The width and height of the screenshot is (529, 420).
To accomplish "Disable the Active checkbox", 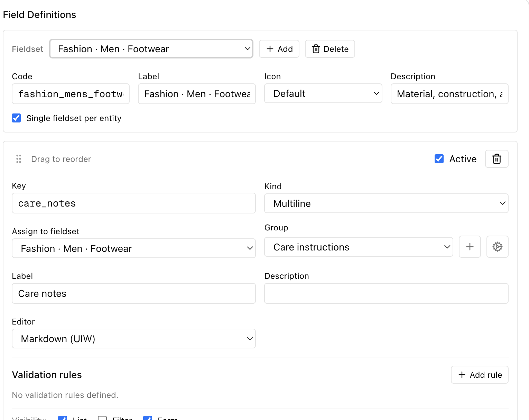I will pyautogui.click(x=439, y=159).
